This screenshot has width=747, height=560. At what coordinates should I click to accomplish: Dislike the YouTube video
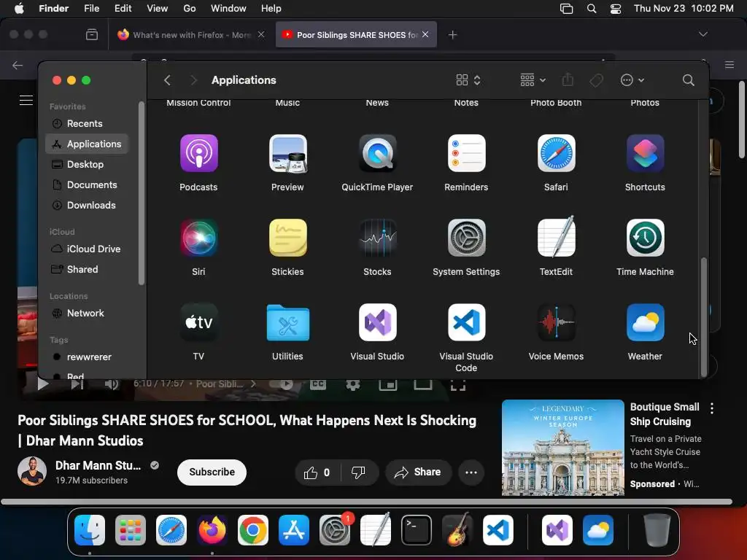[x=359, y=472]
